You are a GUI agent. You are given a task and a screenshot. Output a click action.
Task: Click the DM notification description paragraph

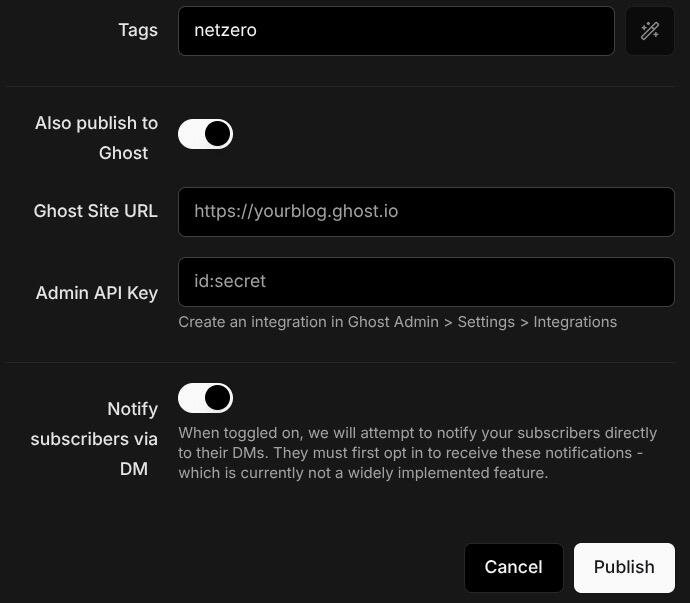pyautogui.click(x=417, y=453)
